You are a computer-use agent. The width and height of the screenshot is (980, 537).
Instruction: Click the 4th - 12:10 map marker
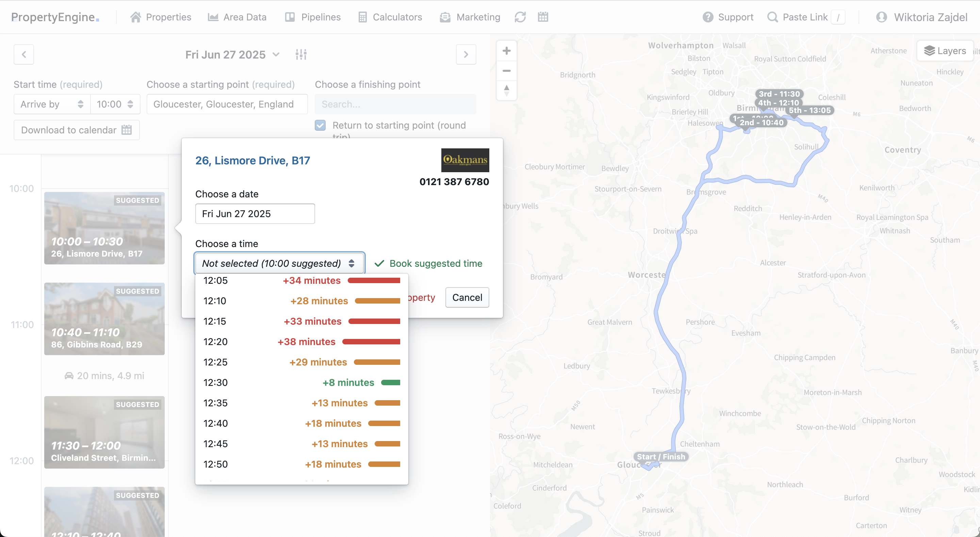pyautogui.click(x=778, y=103)
